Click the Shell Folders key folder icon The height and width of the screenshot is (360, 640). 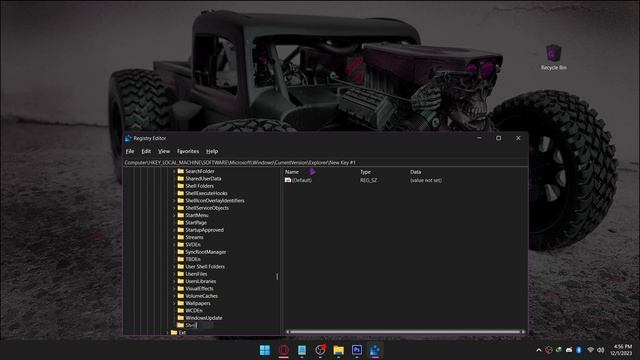(180, 186)
